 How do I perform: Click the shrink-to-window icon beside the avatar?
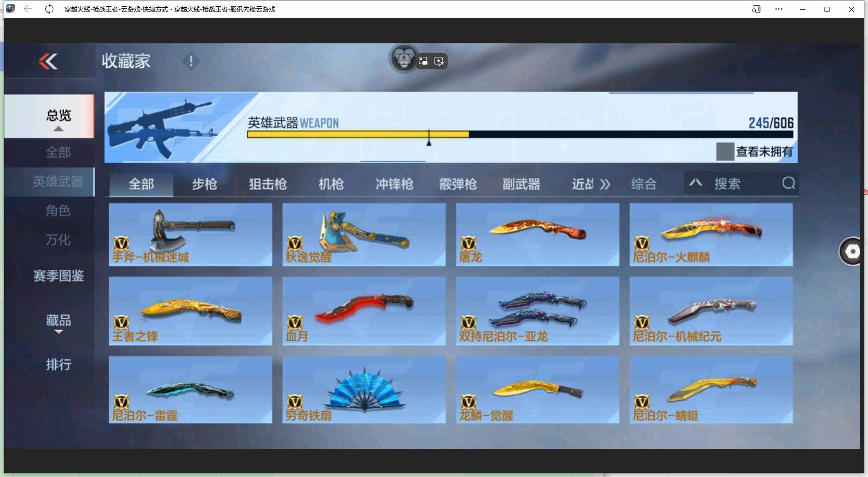point(423,61)
